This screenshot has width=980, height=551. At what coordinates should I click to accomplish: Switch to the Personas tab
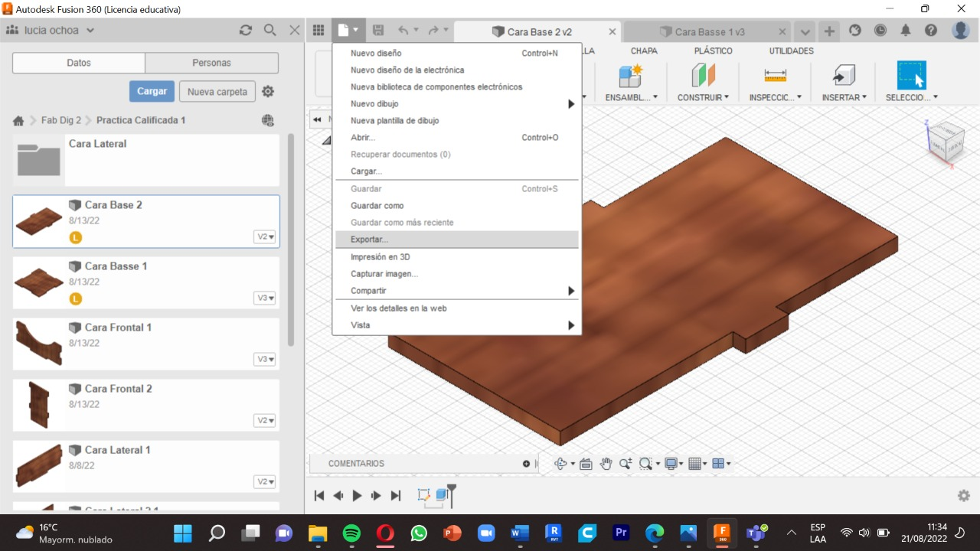click(x=211, y=63)
